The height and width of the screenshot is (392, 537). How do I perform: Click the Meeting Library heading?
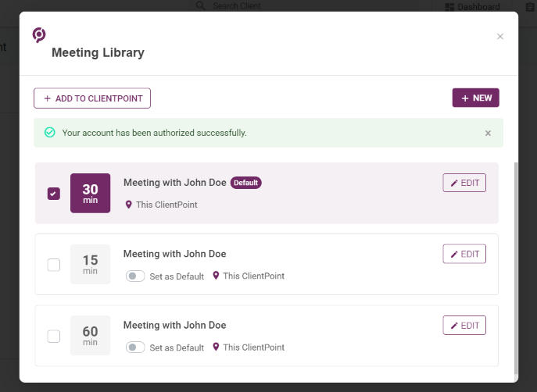coord(98,52)
